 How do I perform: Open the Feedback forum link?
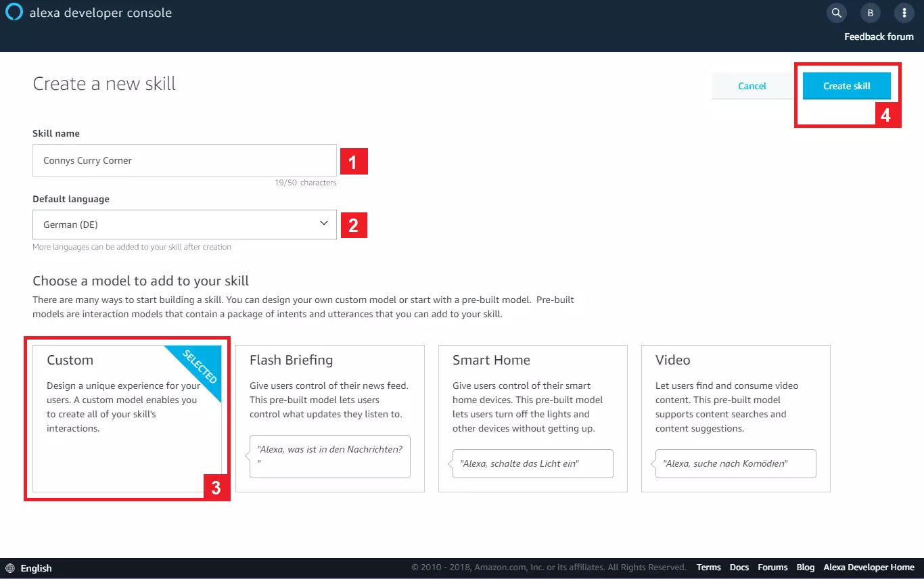[x=879, y=37]
